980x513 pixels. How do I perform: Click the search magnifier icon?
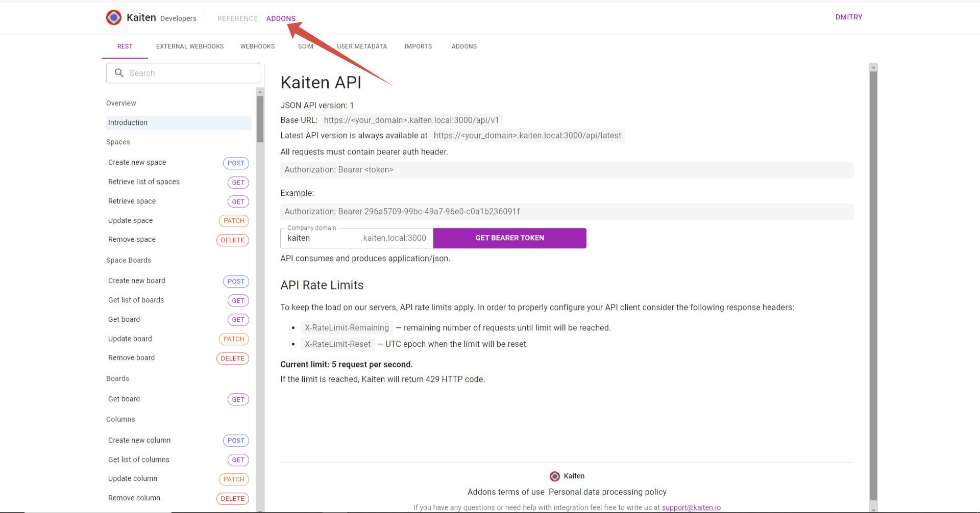pyautogui.click(x=119, y=73)
